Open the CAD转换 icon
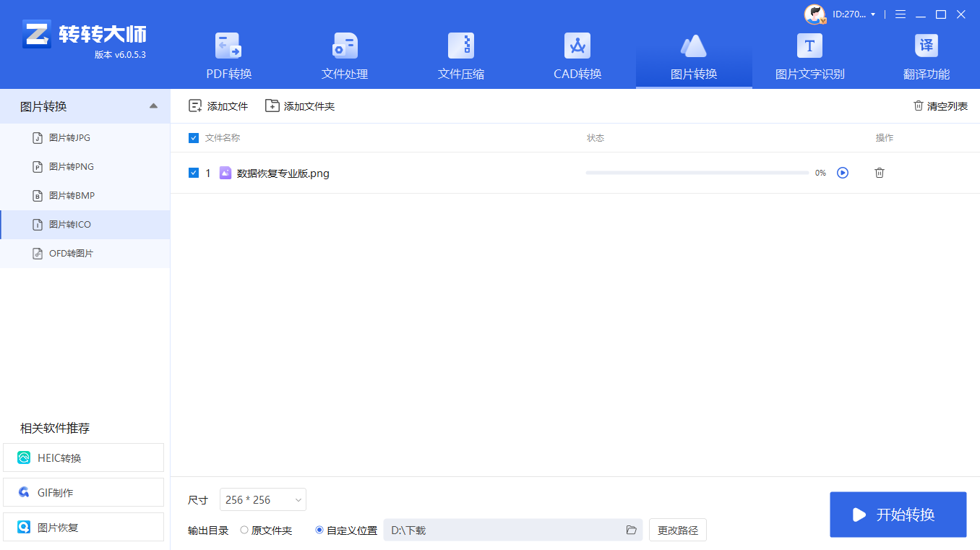980x550 pixels. pos(577,46)
